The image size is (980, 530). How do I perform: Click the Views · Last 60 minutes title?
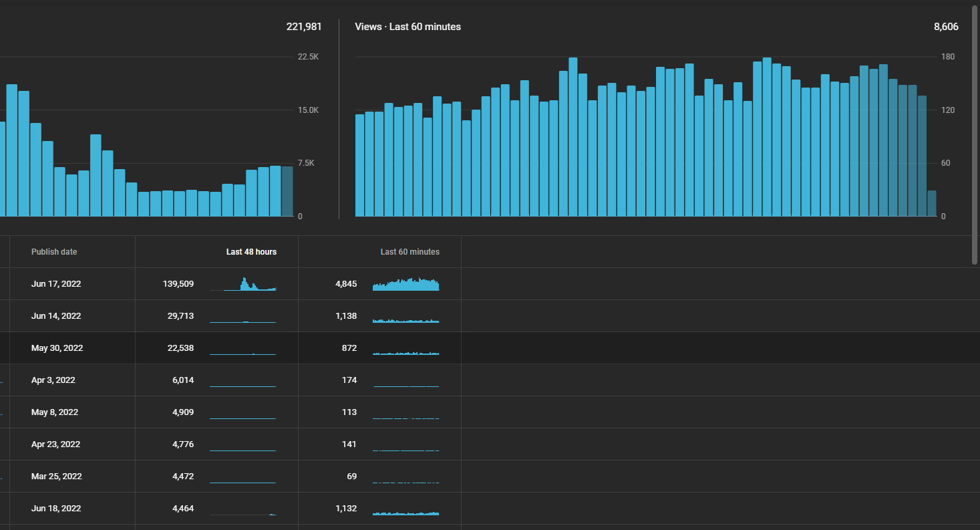[408, 27]
